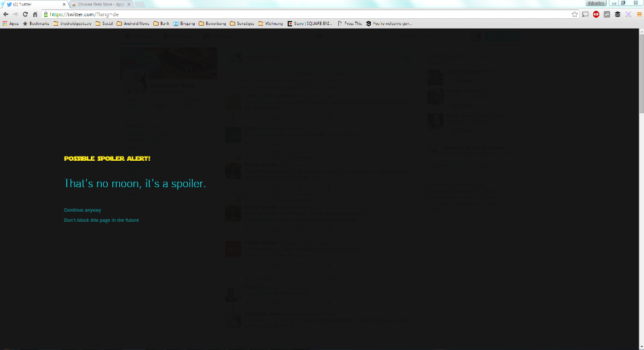Open the Android News bookmark folder
The width and height of the screenshot is (644, 350).
click(133, 24)
